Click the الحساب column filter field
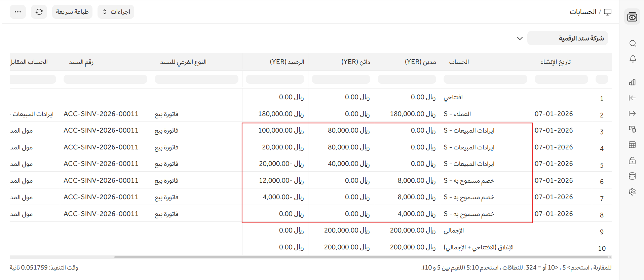 click(x=485, y=79)
